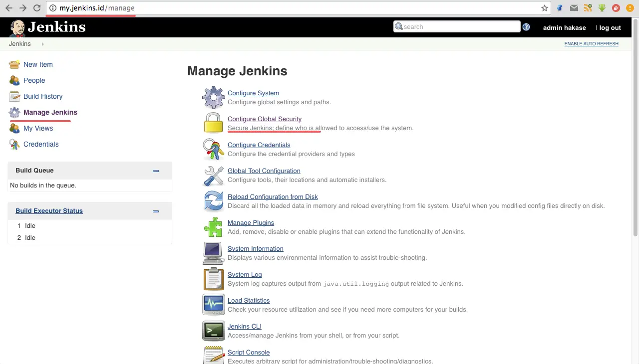
Task: Open the Reload Configuration from Disk link
Action: tap(273, 197)
